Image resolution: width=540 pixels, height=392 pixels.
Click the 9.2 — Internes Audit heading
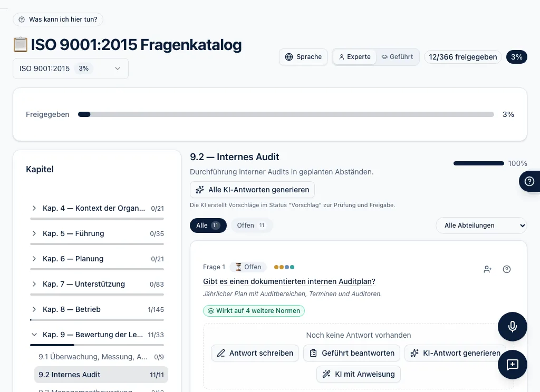click(235, 157)
